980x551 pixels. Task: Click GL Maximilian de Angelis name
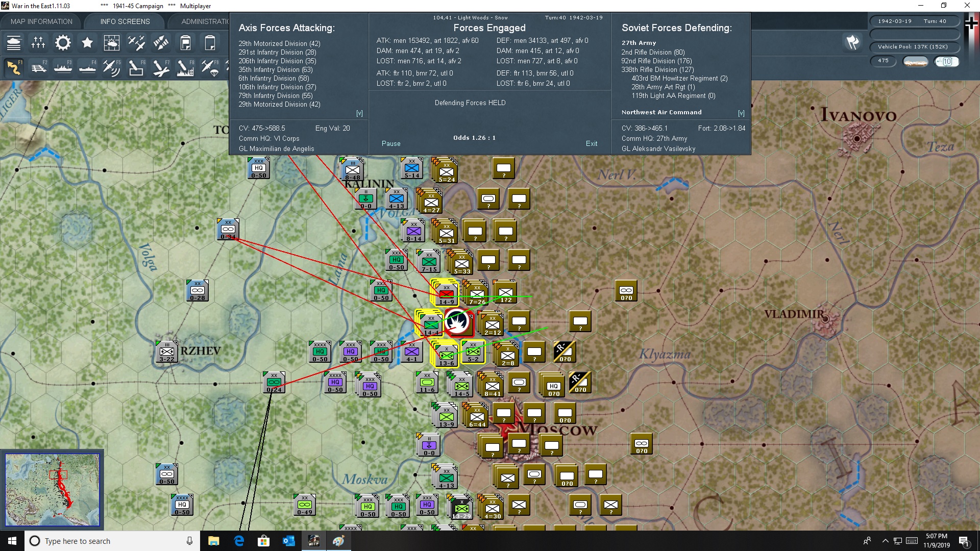click(277, 149)
